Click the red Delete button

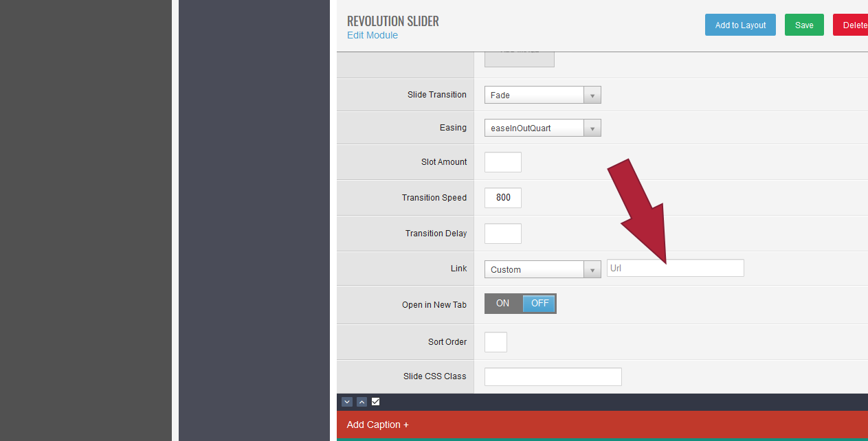point(851,25)
